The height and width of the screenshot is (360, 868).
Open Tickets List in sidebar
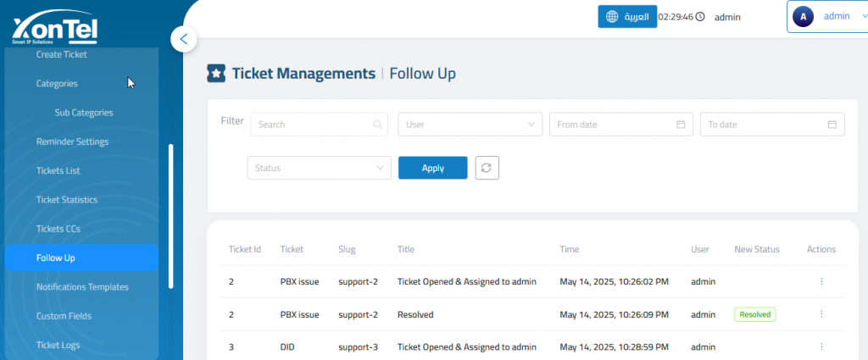click(58, 170)
